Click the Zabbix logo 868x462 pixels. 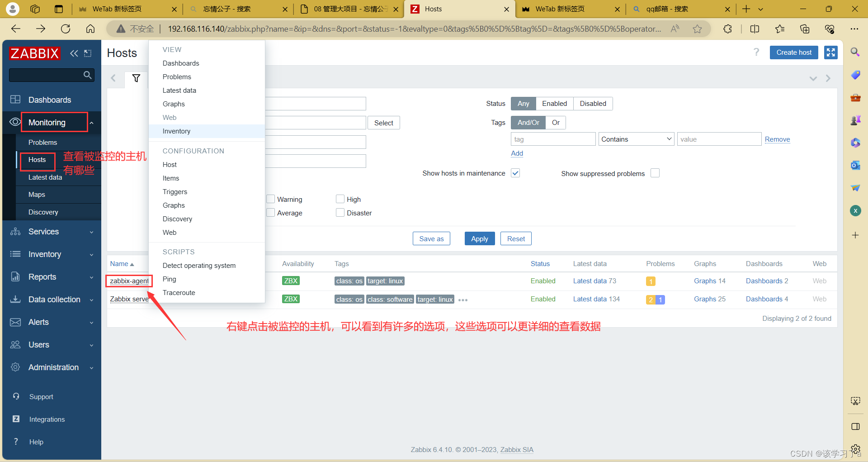tap(34, 53)
